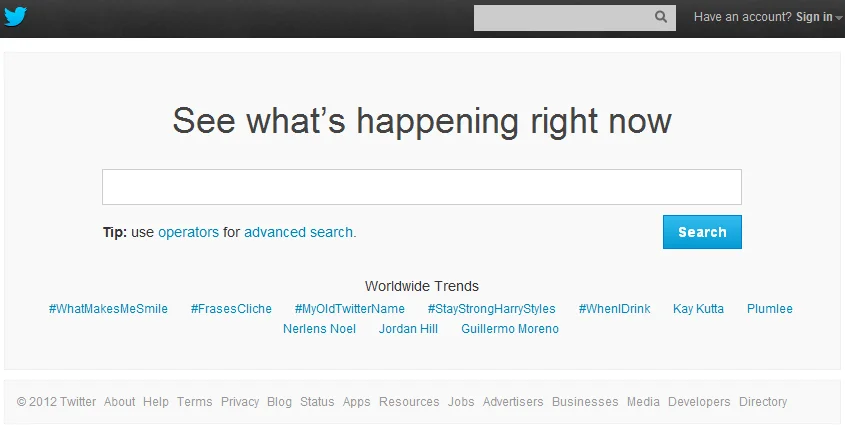This screenshot has height=428, width=845.
Task: Open the operators link in tip
Action: (x=188, y=232)
